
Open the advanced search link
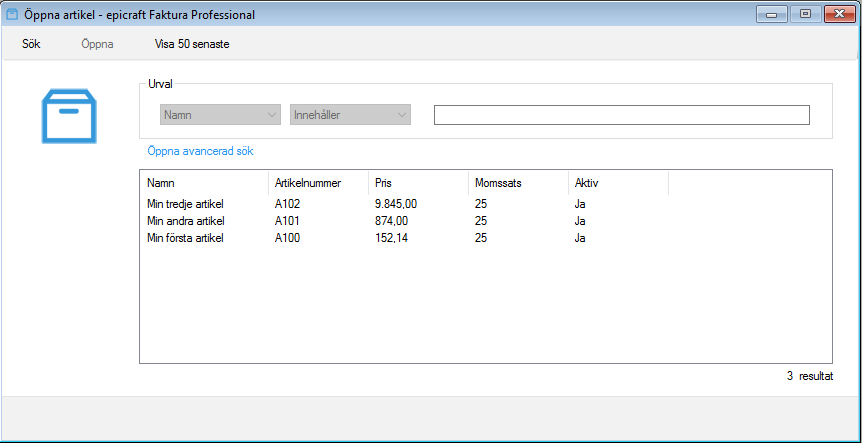(200, 151)
